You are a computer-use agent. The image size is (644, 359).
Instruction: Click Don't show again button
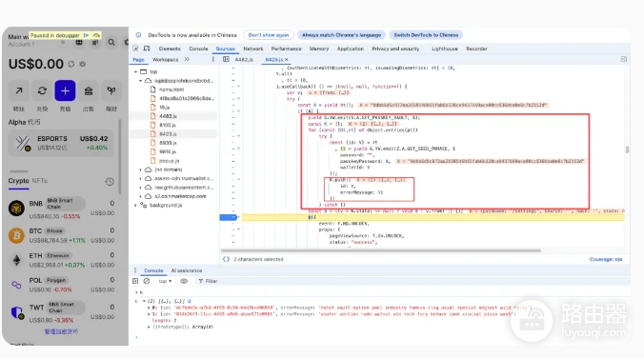pyautogui.click(x=269, y=35)
